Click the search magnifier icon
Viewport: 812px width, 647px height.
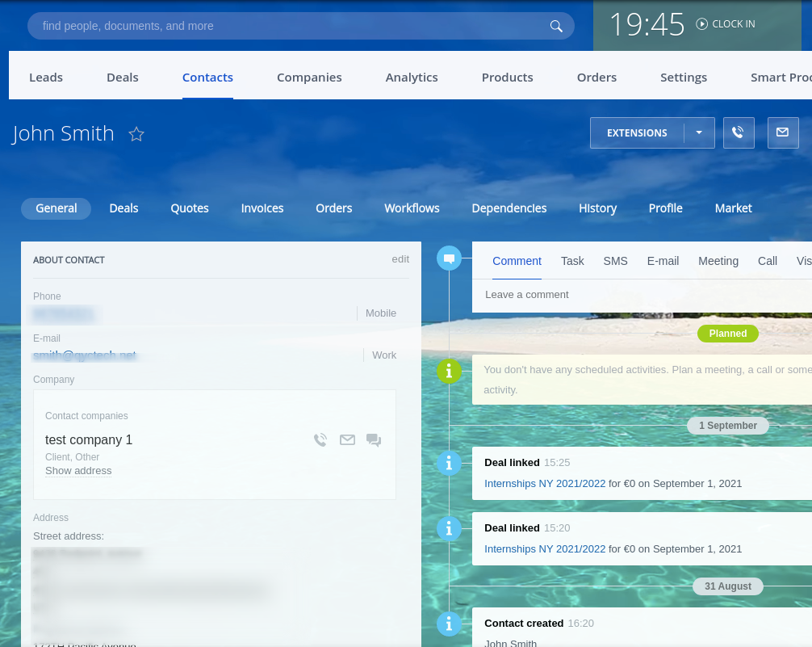coord(556,26)
